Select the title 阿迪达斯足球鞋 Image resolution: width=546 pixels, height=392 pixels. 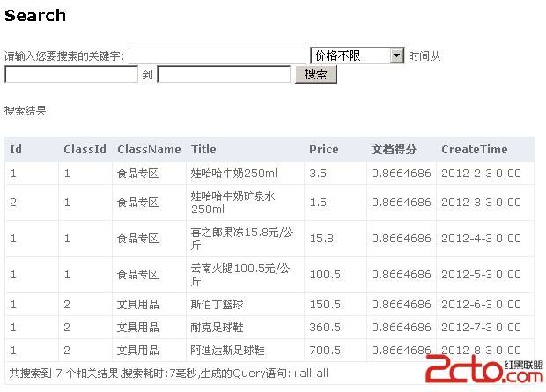(227, 350)
